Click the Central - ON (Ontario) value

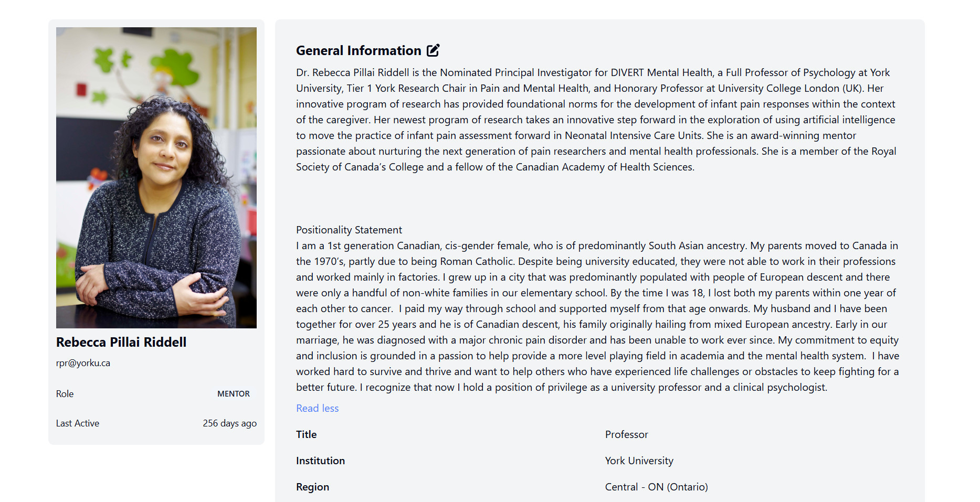(x=656, y=487)
